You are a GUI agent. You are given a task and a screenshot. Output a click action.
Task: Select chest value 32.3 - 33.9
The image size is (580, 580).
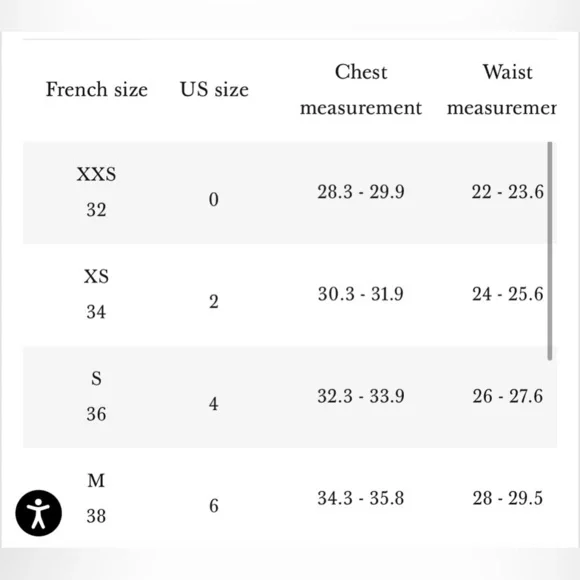click(x=361, y=396)
